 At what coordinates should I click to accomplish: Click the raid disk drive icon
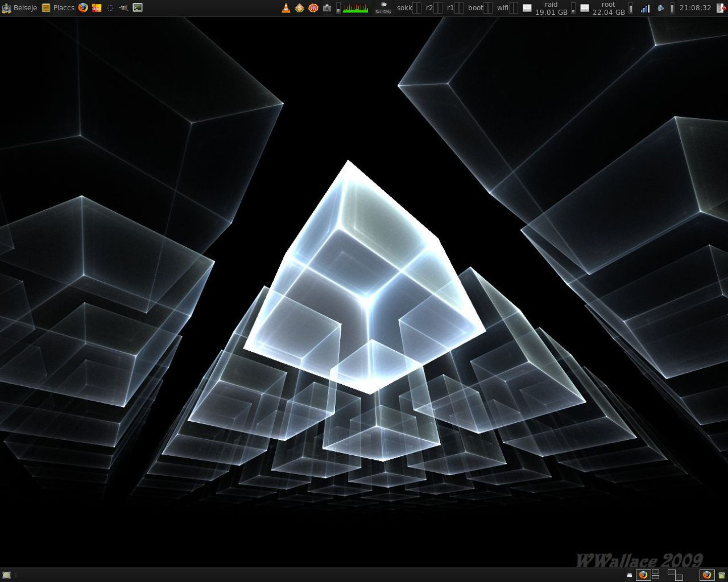pos(527,8)
